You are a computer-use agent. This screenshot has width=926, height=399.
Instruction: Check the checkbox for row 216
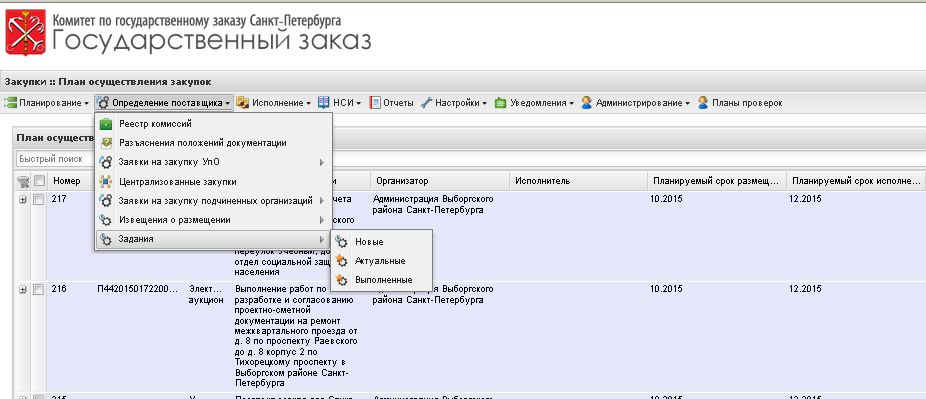click(x=39, y=290)
